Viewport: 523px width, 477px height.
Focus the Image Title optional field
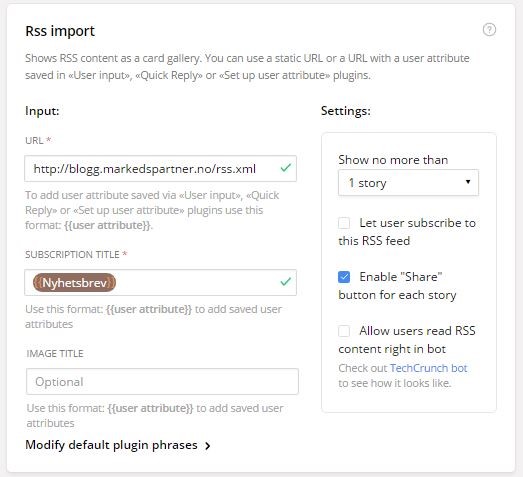162,382
